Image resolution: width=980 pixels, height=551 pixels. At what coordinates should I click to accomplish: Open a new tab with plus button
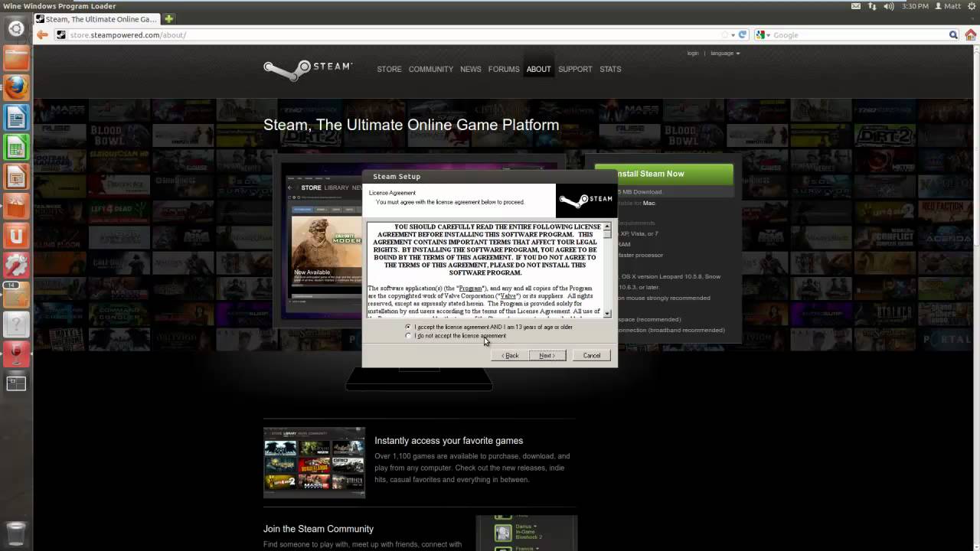coord(168,18)
